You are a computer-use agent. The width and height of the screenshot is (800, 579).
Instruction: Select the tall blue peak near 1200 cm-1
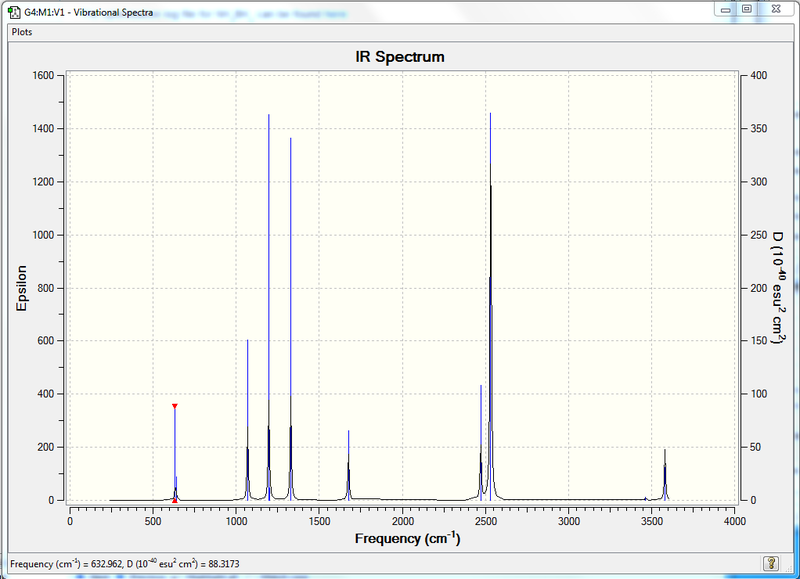269,307
